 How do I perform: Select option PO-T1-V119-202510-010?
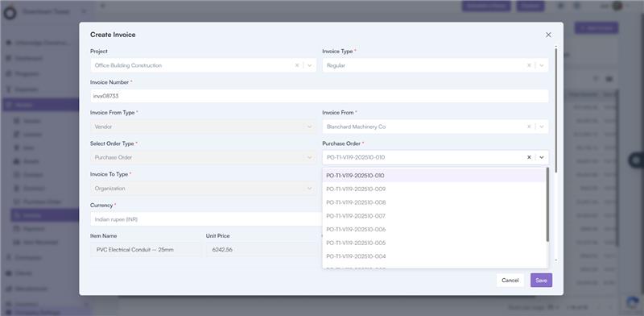[x=434, y=175]
